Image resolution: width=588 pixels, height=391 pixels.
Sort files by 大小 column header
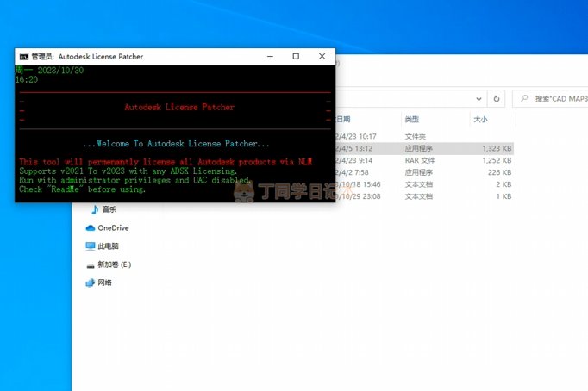point(480,120)
